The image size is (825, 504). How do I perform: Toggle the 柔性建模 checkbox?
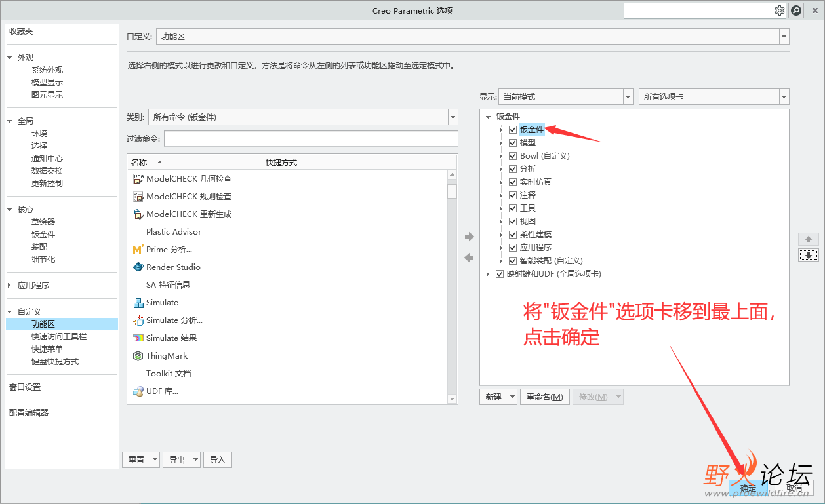[513, 235]
